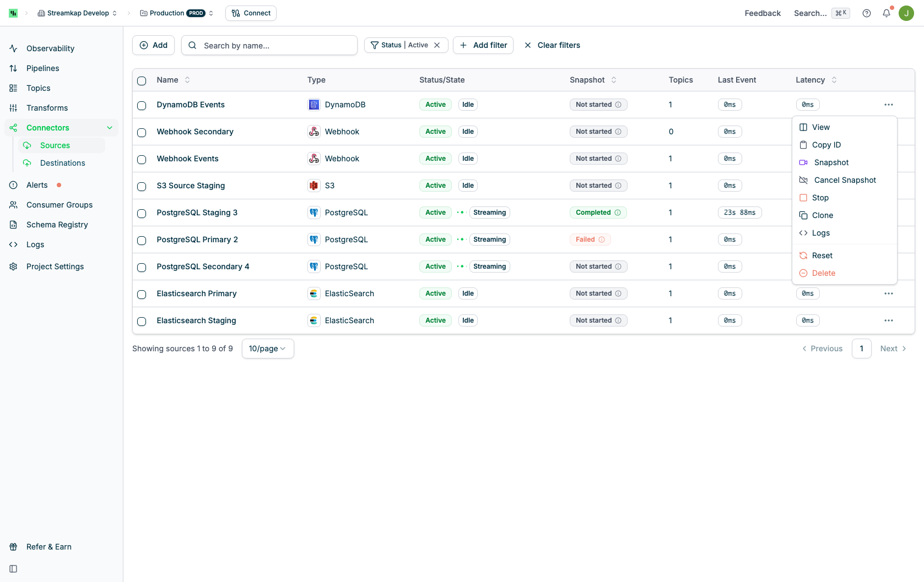Open the Production environment switcher
Image resolution: width=924 pixels, height=582 pixels.
(x=174, y=13)
